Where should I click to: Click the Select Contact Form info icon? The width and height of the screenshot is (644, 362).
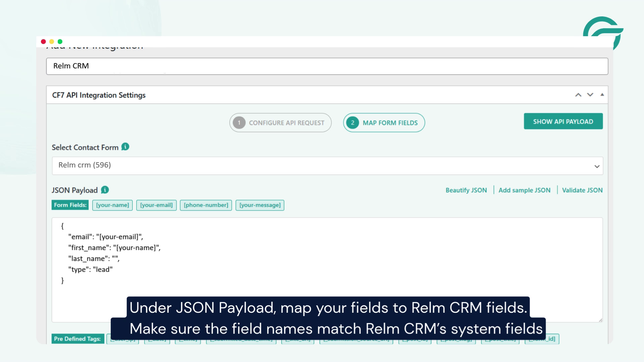(125, 147)
